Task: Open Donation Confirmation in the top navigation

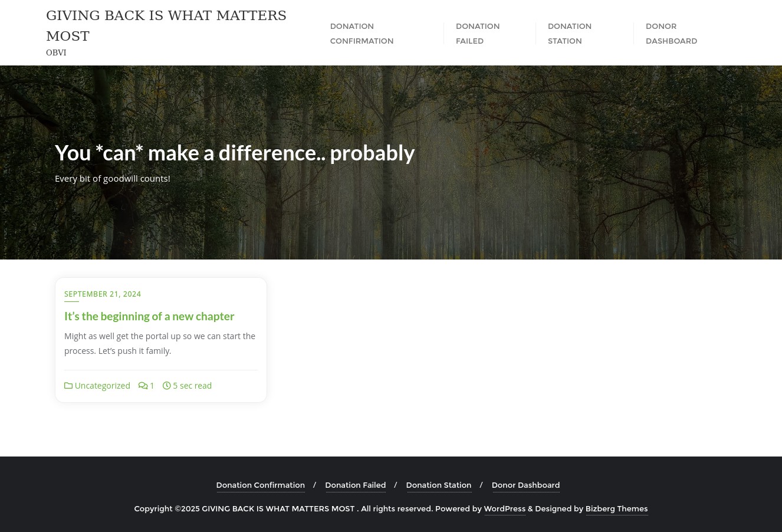Action: 361,34
